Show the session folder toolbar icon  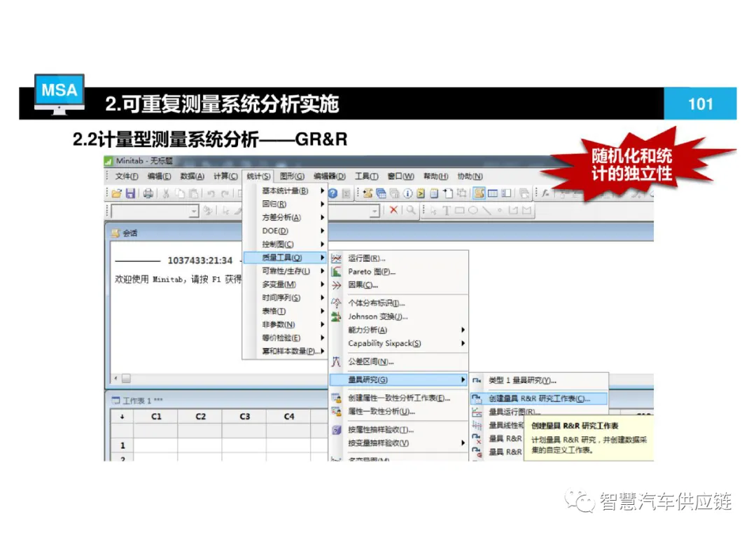point(368,193)
